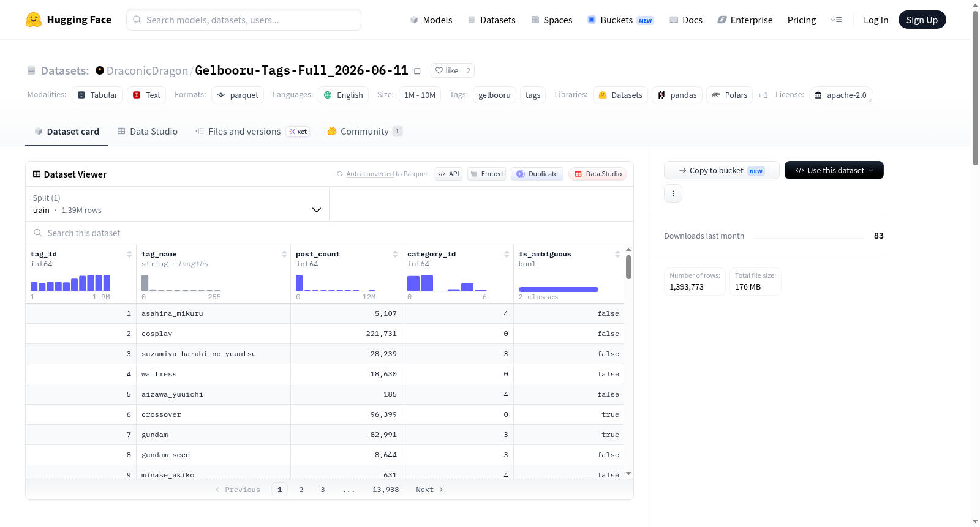Expand the Split train dropdown
Viewport: 980px width, 527px height.
(178, 204)
